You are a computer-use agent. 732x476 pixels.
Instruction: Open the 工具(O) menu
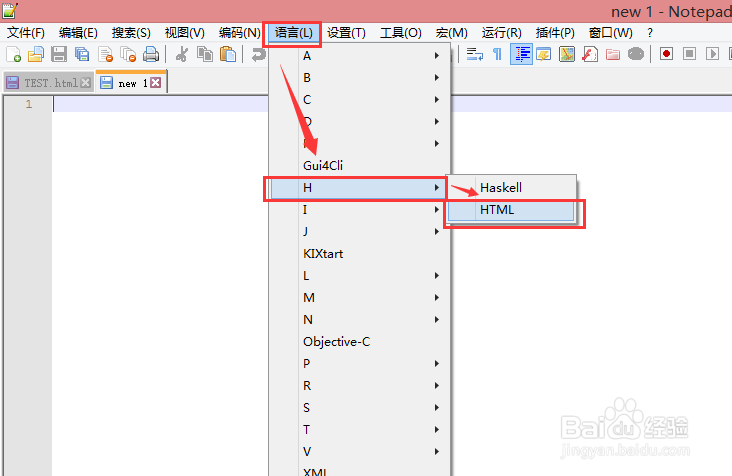pyautogui.click(x=401, y=33)
